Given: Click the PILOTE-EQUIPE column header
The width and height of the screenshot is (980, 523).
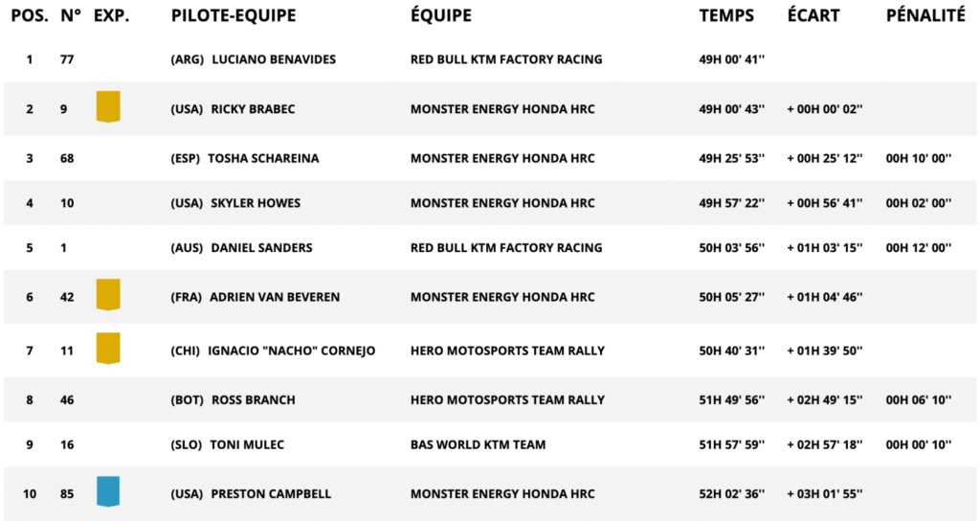Looking at the screenshot, I should (x=234, y=15).
